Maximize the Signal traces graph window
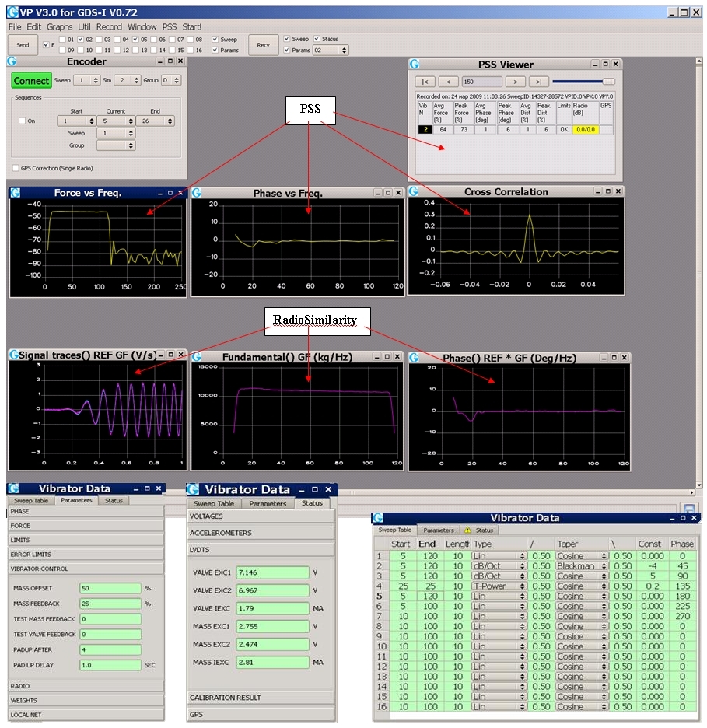Image resolution: width=707 pixels, height=728 pixels. pos(170,355)
